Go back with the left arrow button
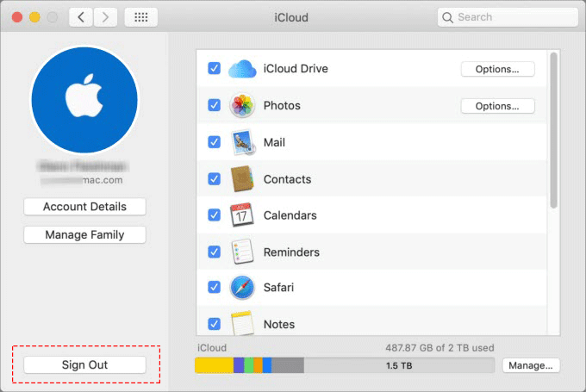 81,17
